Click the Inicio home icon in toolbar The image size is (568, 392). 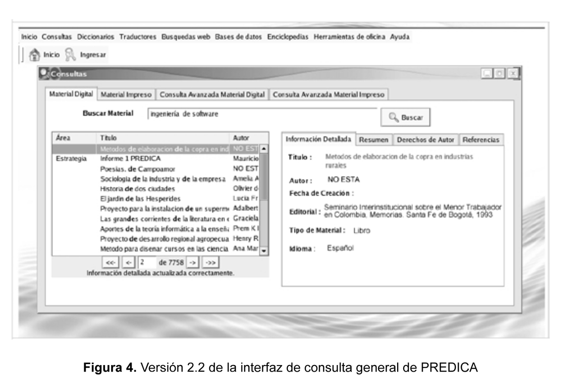pos(35,54)
